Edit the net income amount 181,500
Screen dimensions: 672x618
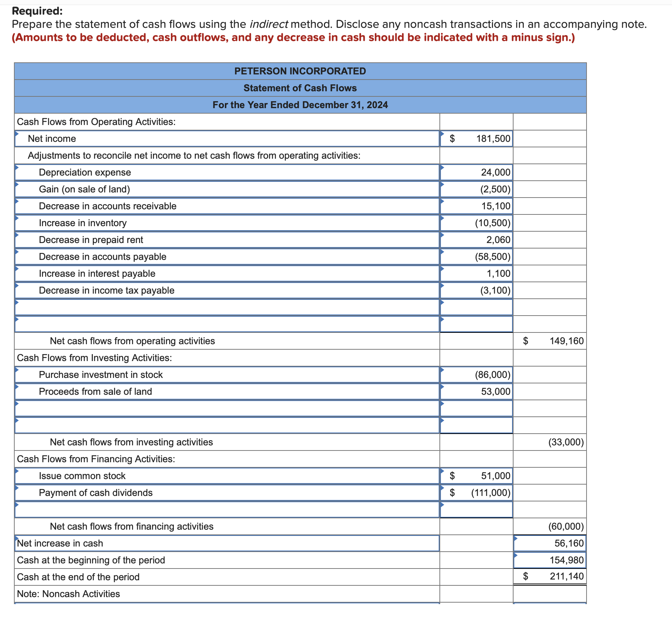[x=476, y=139]
